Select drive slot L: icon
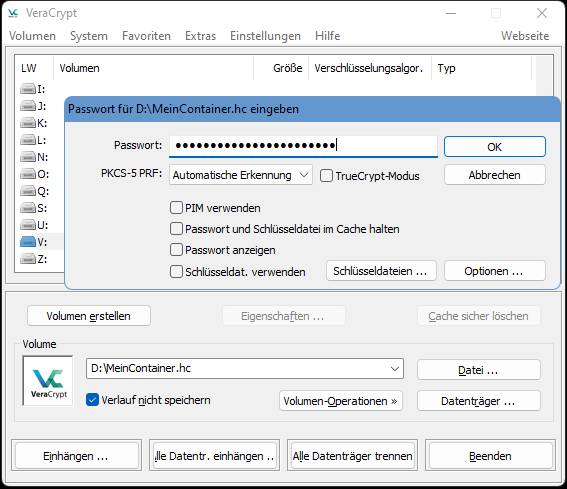This screenshot has height=489, width=567. [x=27, y=140]
